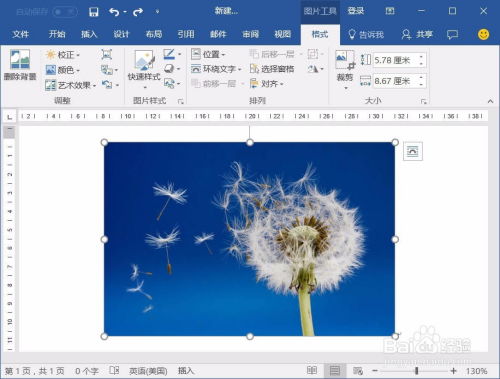Click the zoom slider handle in status bar
Viewport: 500px width, 379px height.
pos(416,370)
